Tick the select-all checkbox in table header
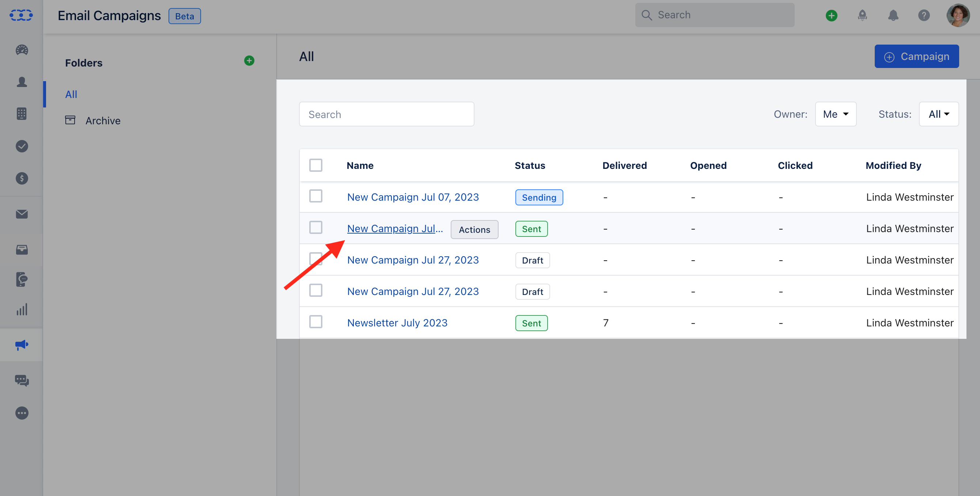Screen dimensions: 980x496 (315, 165)
